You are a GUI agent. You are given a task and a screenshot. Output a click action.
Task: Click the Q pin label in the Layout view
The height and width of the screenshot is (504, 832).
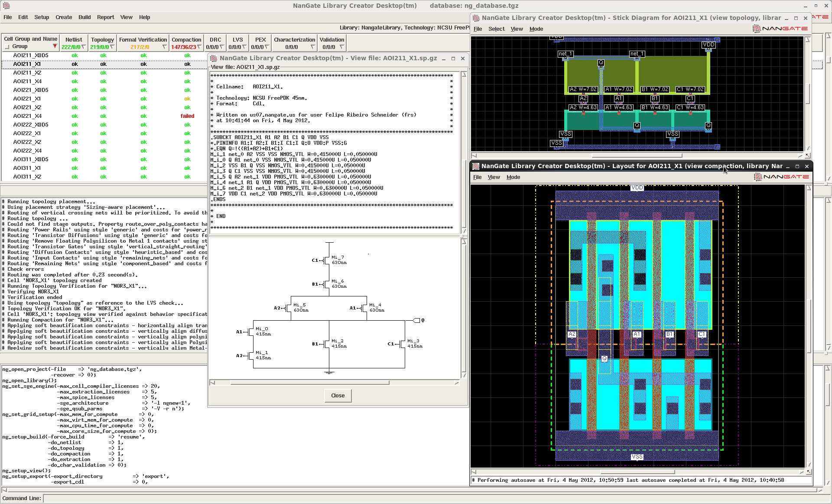pyautogui.click(x=604, y=358)
